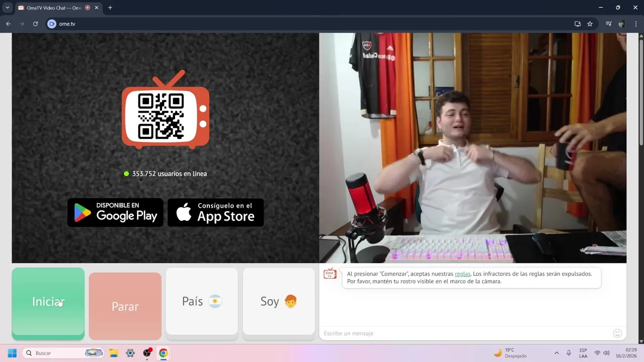This screenshot has width=644, height=362.
Task: Click the install app icon in address bar
Action: [578, 24]
